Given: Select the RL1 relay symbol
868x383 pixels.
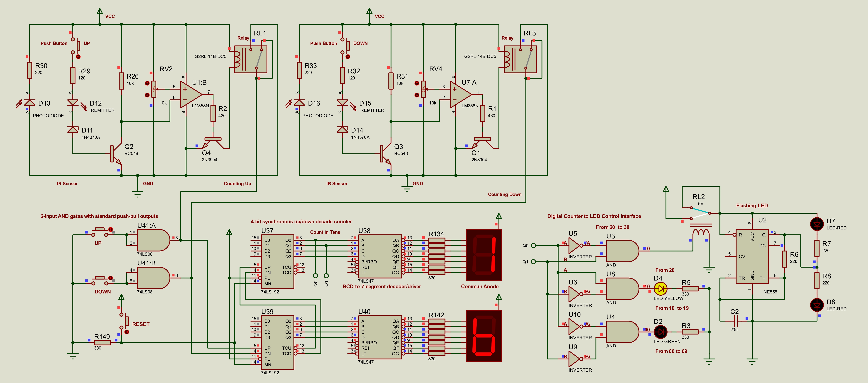Looking at the screenshot, I should click(x=251, y=59).
